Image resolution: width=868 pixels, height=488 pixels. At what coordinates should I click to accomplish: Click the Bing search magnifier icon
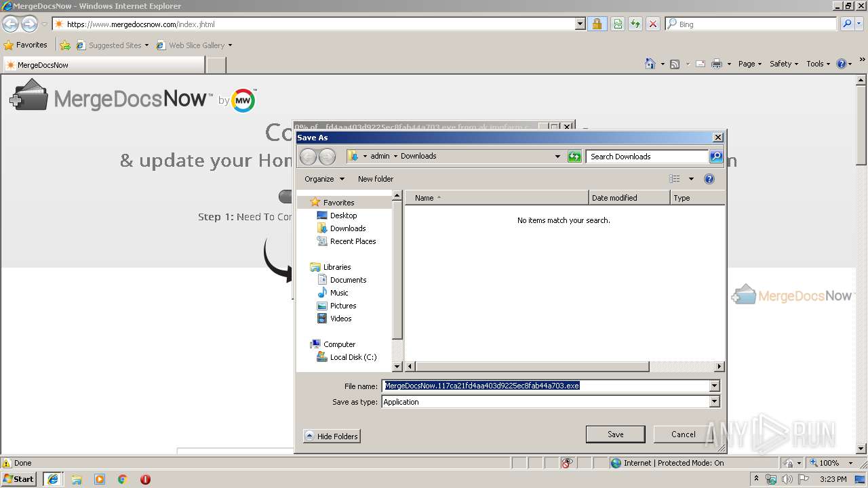[847, 24]
